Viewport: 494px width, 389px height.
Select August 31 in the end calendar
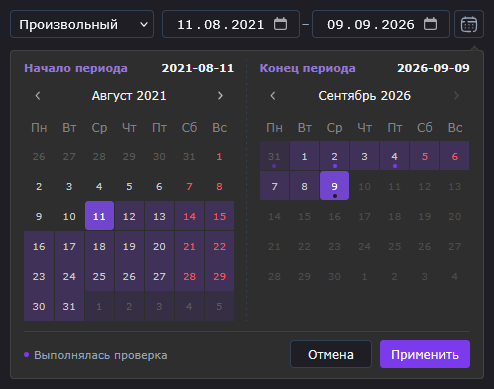point(274,156)
